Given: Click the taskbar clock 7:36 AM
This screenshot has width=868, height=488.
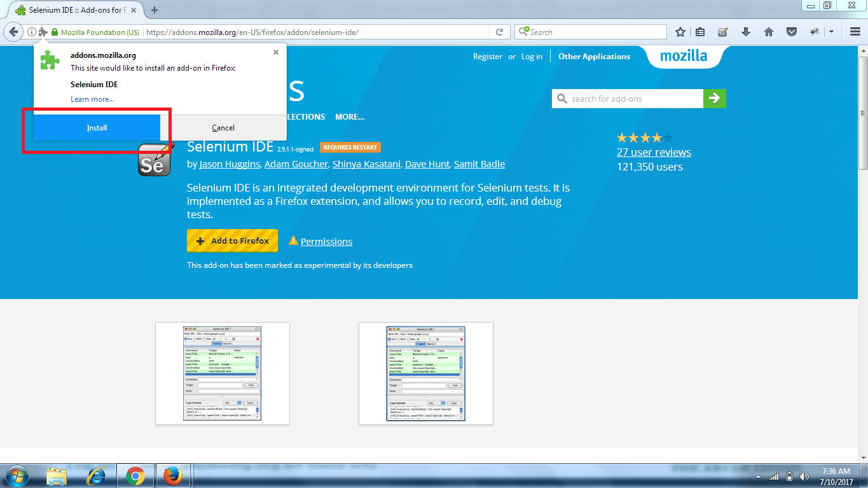Looking at the screenshot, I should (836, 471).
